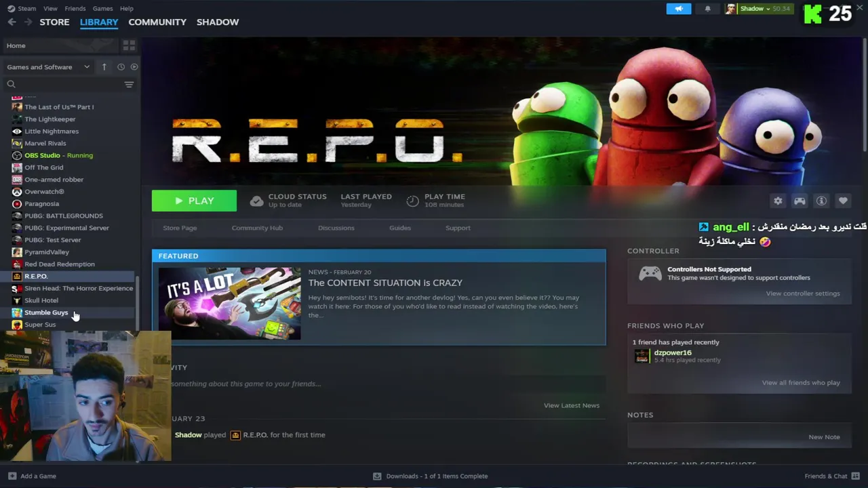This screenshot has width=868, height=488.
Task: Open the Discussions link
Action: (336, 228)
